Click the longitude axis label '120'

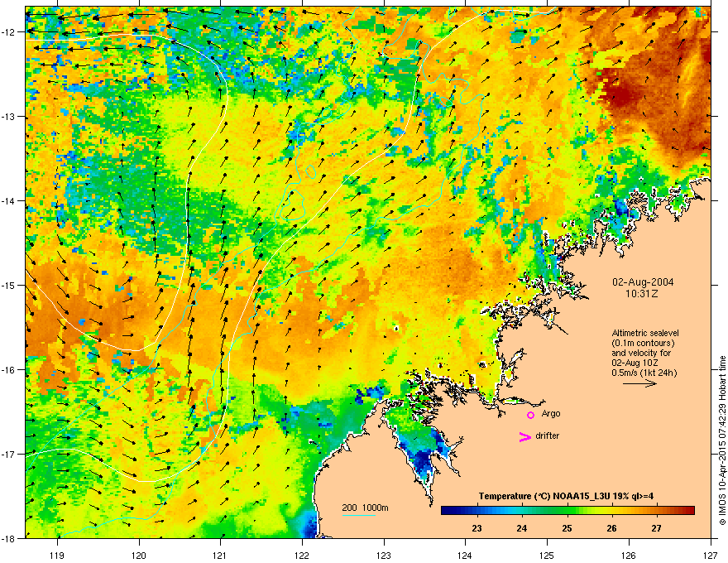tap(139, 555)
